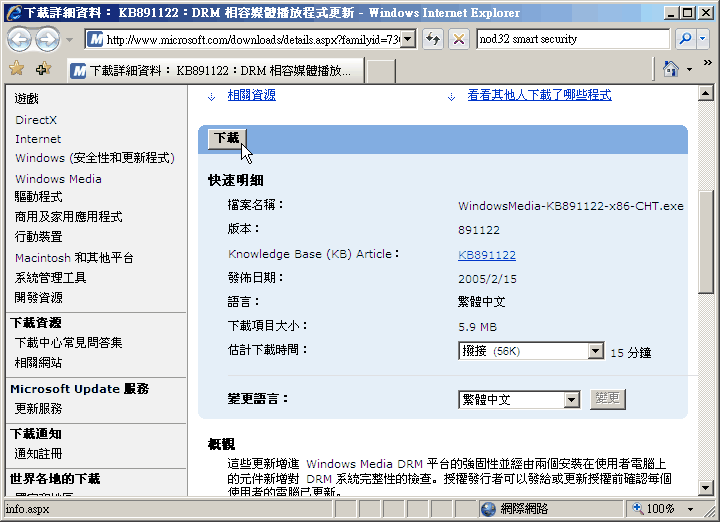Click the 相關資源 anchor link
Image resolution: width=720 pixels, height=522 pixels.
(x=251, y=95)
